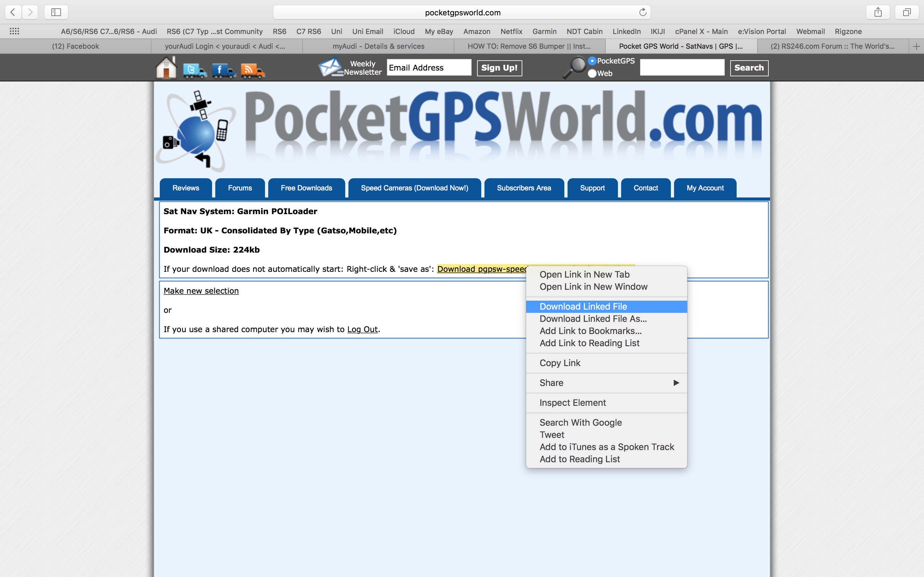924x577 pixels.
Task: Open the Safari share icon
Action: click(878, 12)
